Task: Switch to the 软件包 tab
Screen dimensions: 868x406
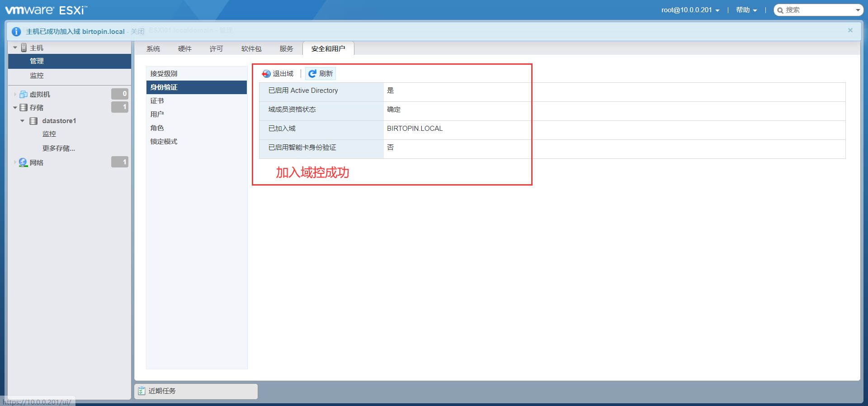Action: tap(251, 48)
